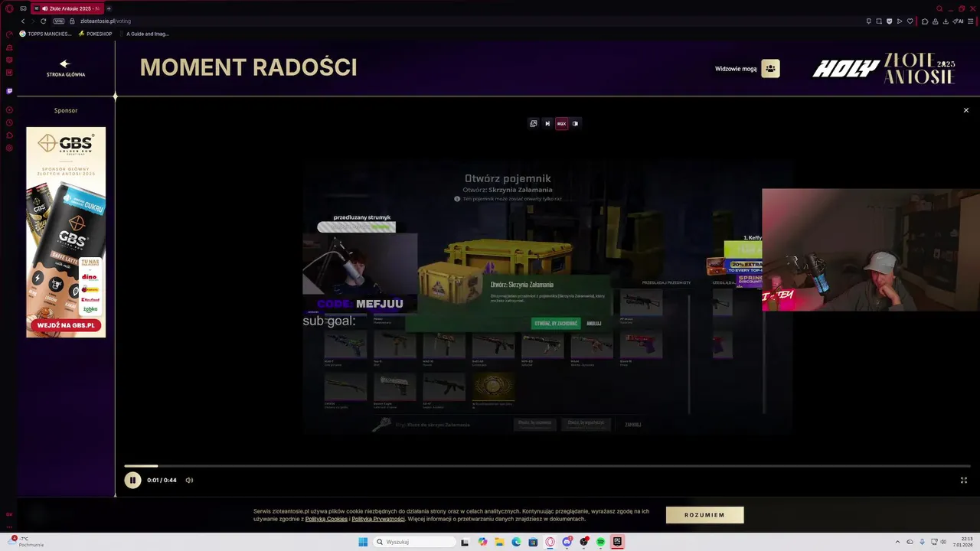Open the workspaces icon left of the tab

click(x=24, y=8)
